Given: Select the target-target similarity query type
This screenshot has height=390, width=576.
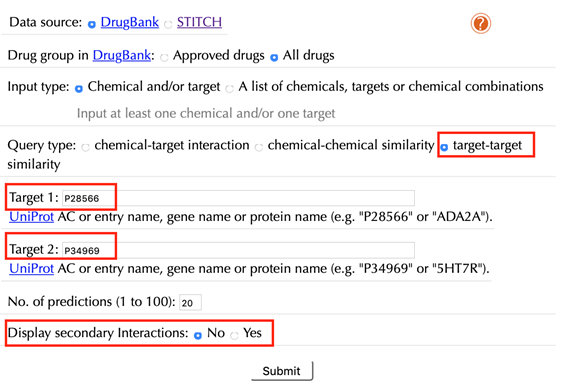Looking at the screenshot, I should pyautogui.click(x=444, y=148).
